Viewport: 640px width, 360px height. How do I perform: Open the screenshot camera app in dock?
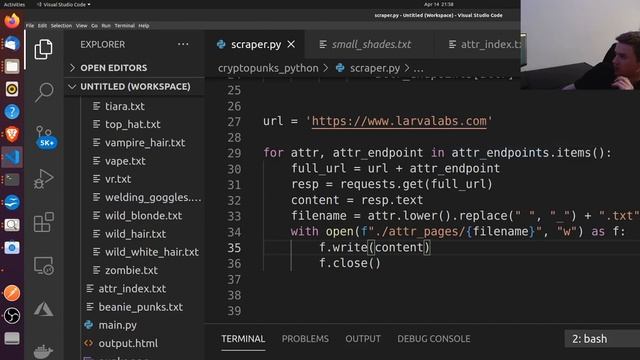click(12, 247)
